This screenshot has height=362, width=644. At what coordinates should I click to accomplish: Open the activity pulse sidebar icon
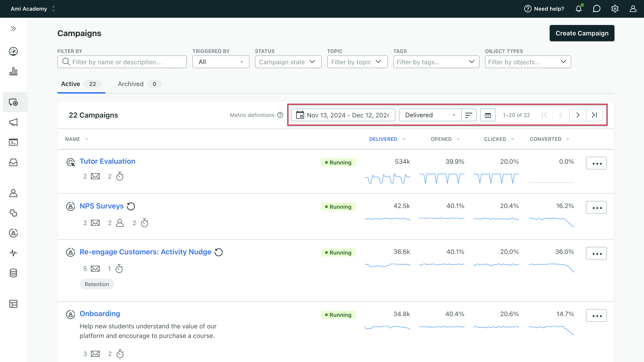pos(13,253)
